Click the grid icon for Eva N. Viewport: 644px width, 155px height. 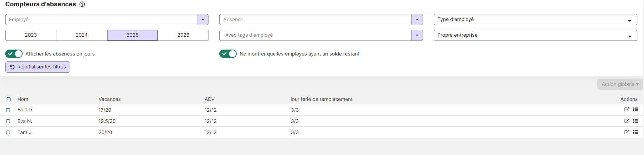(635, 121)
